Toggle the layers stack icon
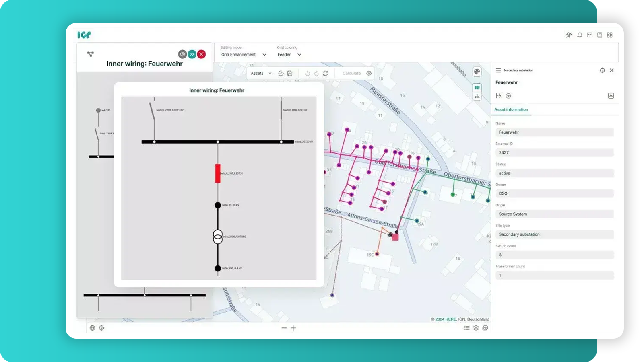644x362 pixels. point(476,328)
